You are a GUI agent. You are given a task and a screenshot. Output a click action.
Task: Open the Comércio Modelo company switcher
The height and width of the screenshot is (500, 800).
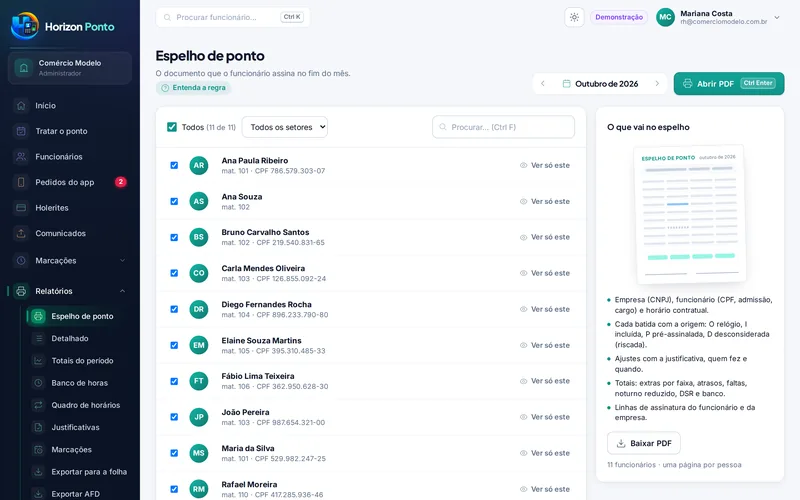[x=70, y=67]
